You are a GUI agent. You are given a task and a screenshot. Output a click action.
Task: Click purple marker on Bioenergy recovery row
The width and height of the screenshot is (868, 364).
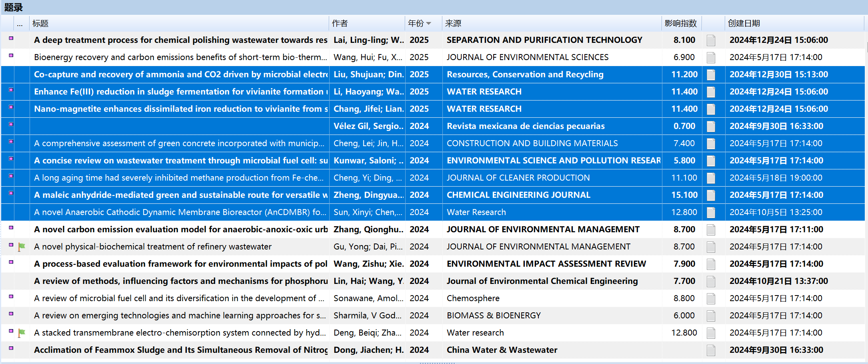tap(11, 55)
